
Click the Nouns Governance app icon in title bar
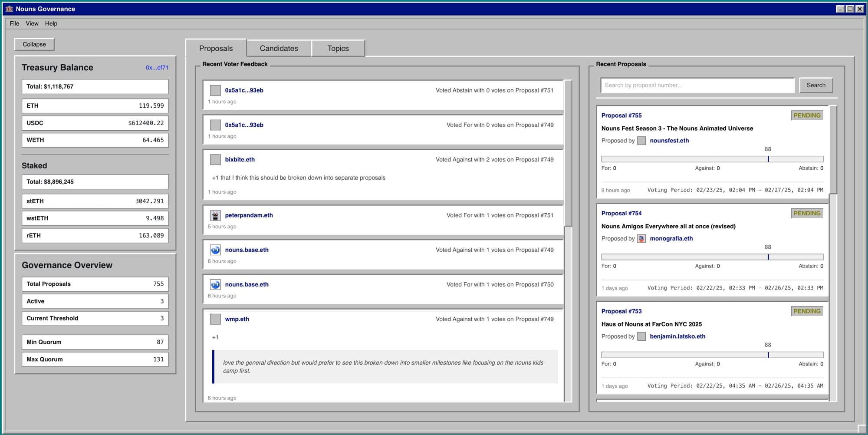(9, 9)
